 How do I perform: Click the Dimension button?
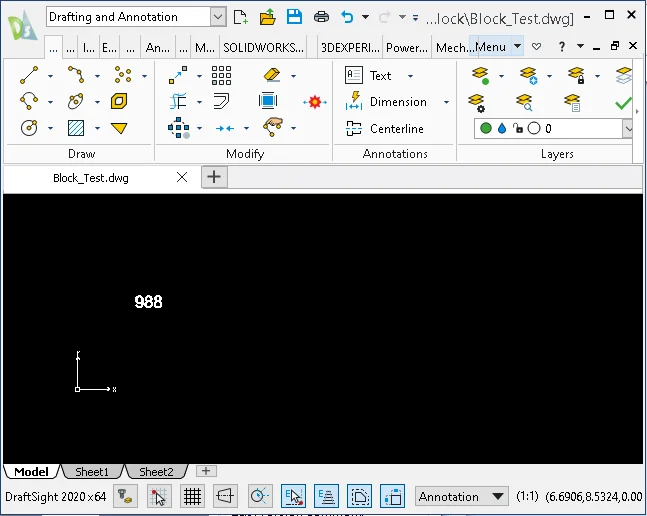click(397, 102)
